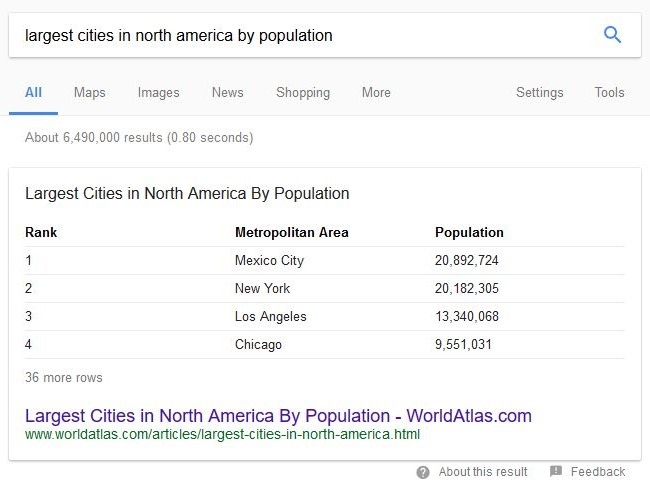Screen dimensions: 650x490
Task: Open the WorldAtlas.com result title link
Action: [x=278, y=415]
